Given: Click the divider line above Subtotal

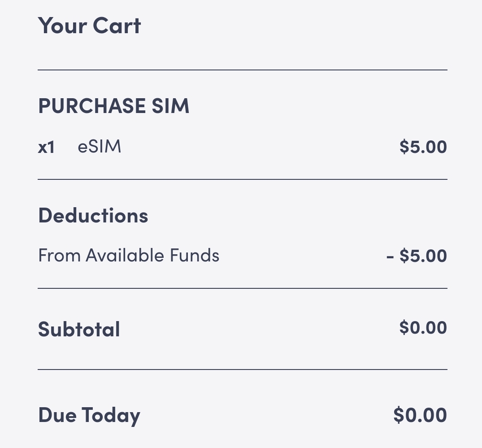Looking at the screenshot, I should tap(242, 288).
